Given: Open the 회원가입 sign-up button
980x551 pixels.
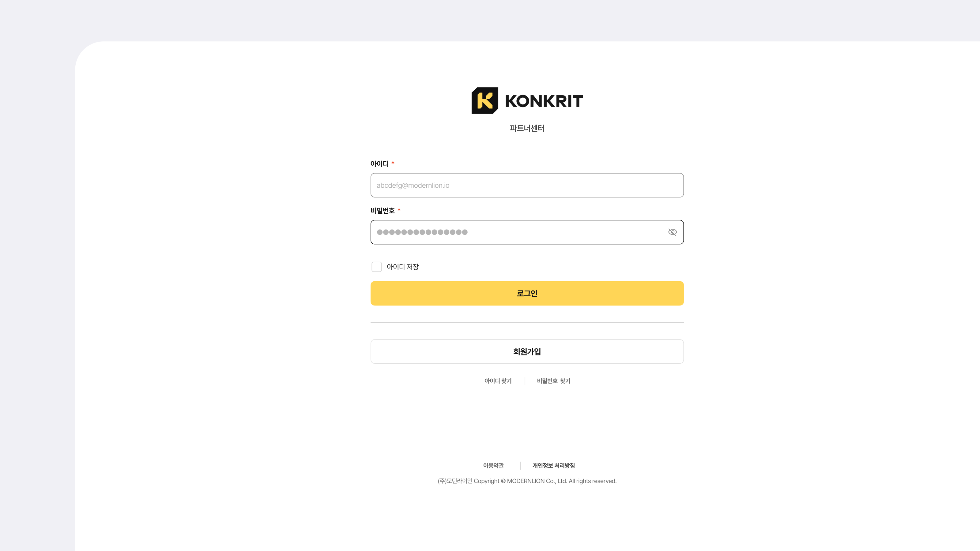Looking at the screenshot, I should [x=527, y=351].
